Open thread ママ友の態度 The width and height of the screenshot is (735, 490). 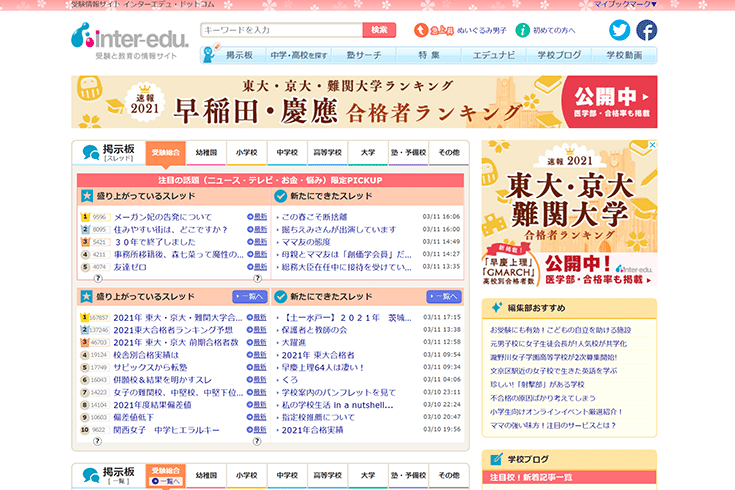(x=306, y=242)
